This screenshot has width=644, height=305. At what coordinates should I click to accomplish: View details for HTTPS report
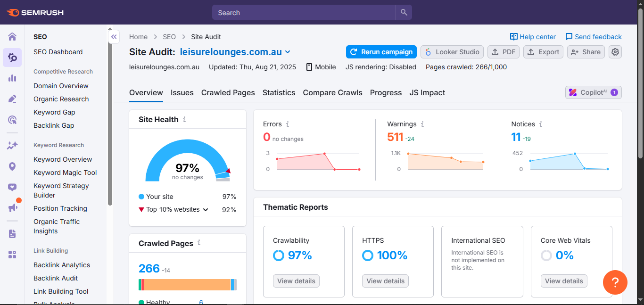click(x=385, y=281)
